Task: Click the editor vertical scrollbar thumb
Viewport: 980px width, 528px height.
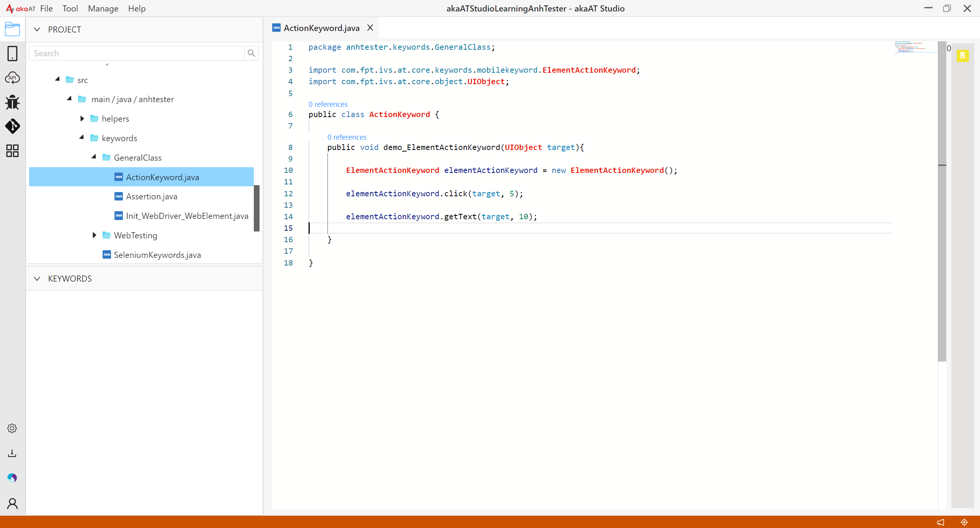Action: (x=942, y=201)
